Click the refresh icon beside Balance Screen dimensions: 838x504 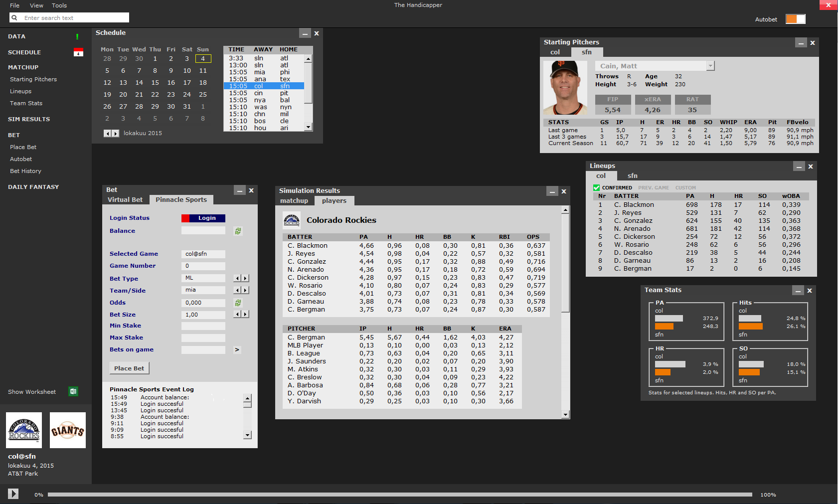click(238, 231)
